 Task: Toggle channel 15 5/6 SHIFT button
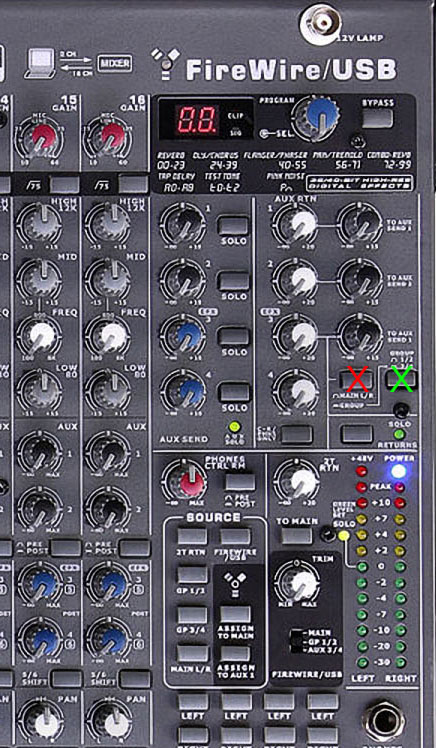coord(66,679)
